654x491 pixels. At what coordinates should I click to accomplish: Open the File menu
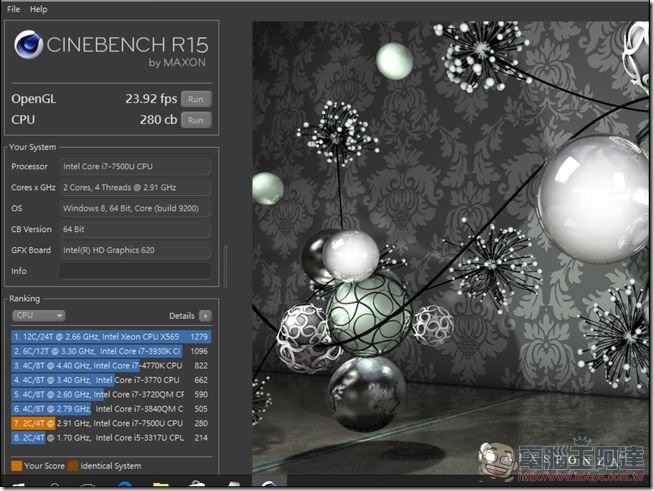(13, 9)
